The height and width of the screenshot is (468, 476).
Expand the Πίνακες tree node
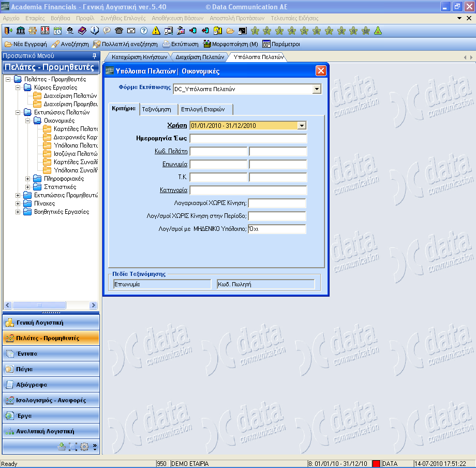click(18, 203)
